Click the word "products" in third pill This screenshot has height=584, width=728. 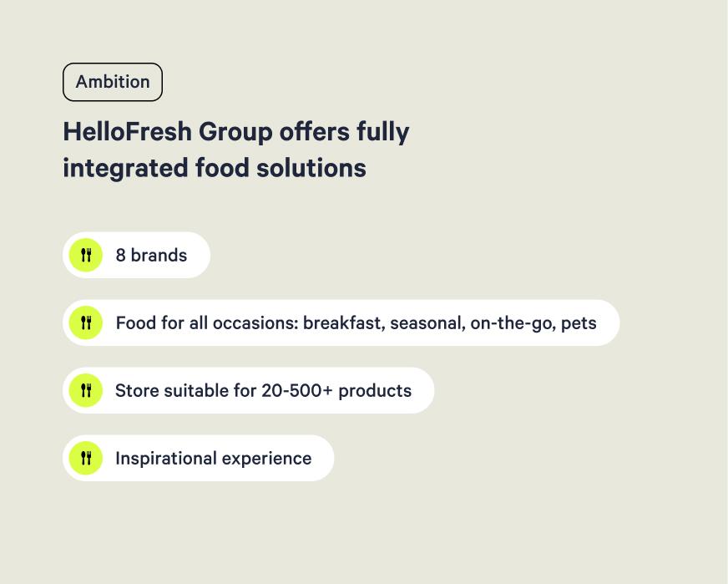point(375,391)
